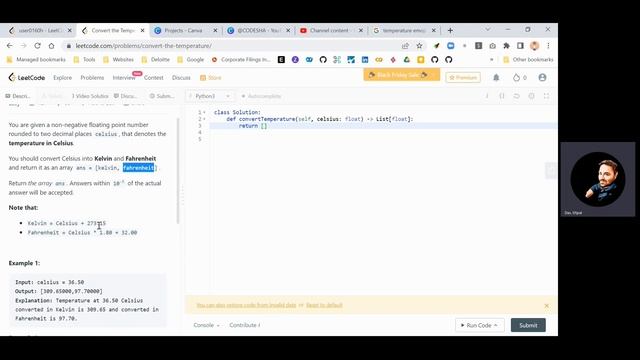
Task: Open the Black Friday Sale banner
Action: click(x=402, y=75)
